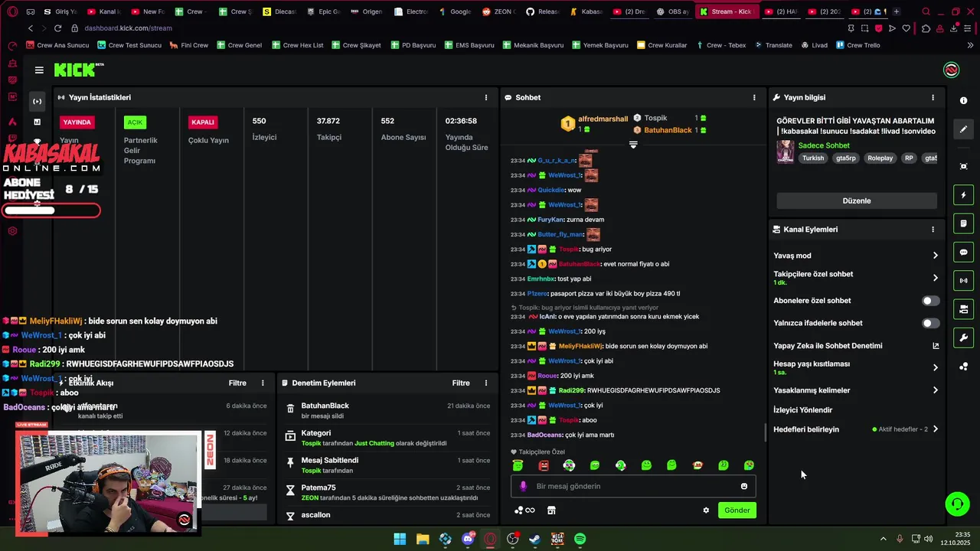Switch to the Google browser tab
Image resolution: width=980 pixels, height=551 pixels.
[x=455, y=11]
